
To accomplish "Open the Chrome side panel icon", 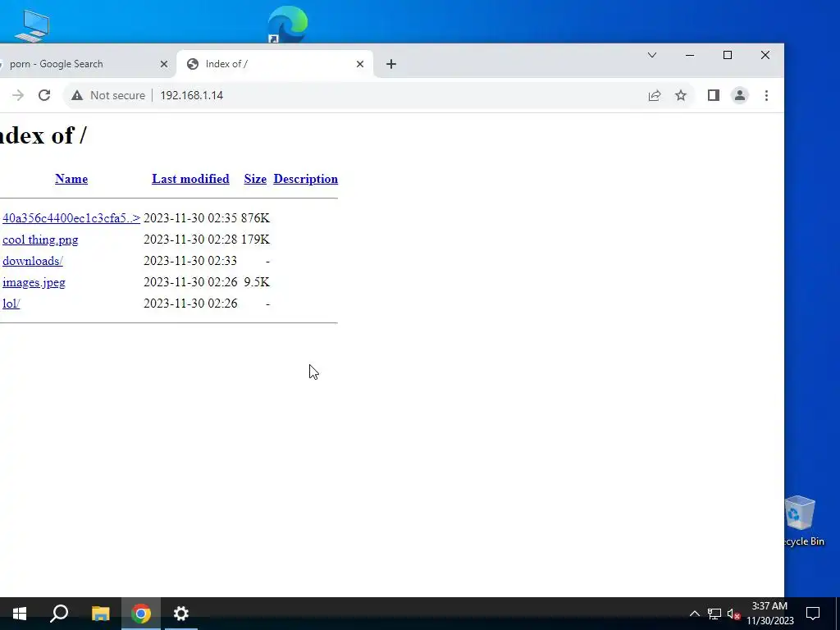I will [713, 95].
